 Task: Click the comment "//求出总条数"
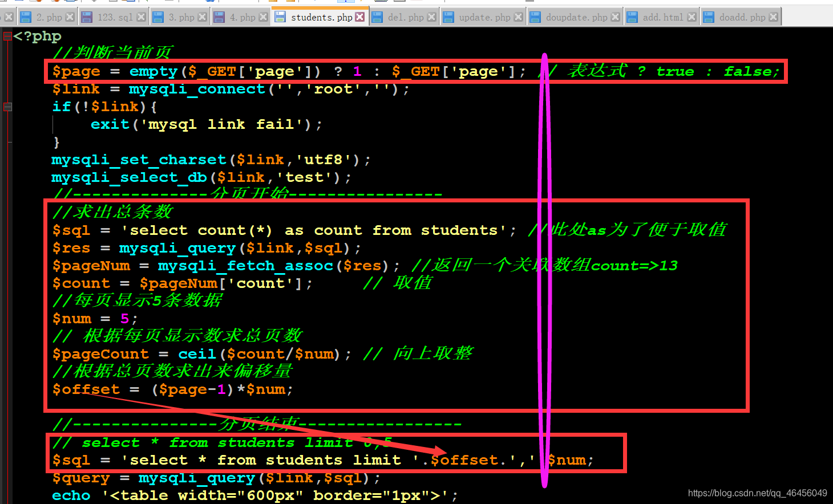pos(112,212)
